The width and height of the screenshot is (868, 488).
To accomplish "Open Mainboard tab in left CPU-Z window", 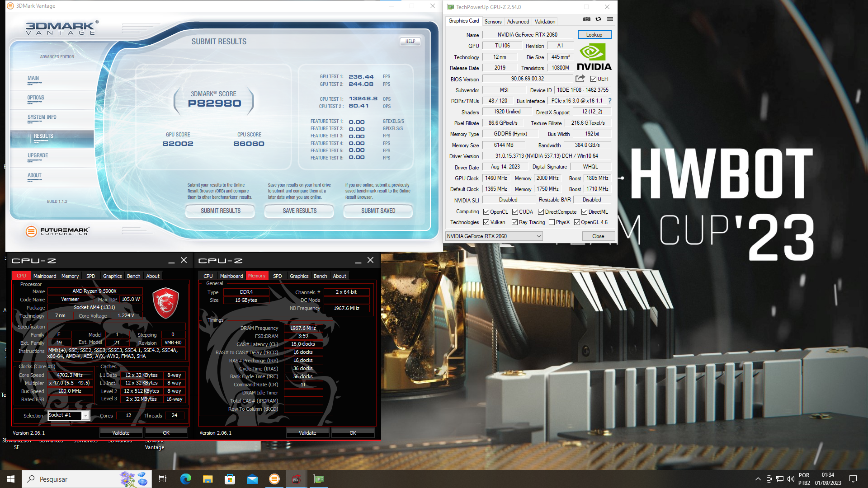I will (x=45, y=276).
